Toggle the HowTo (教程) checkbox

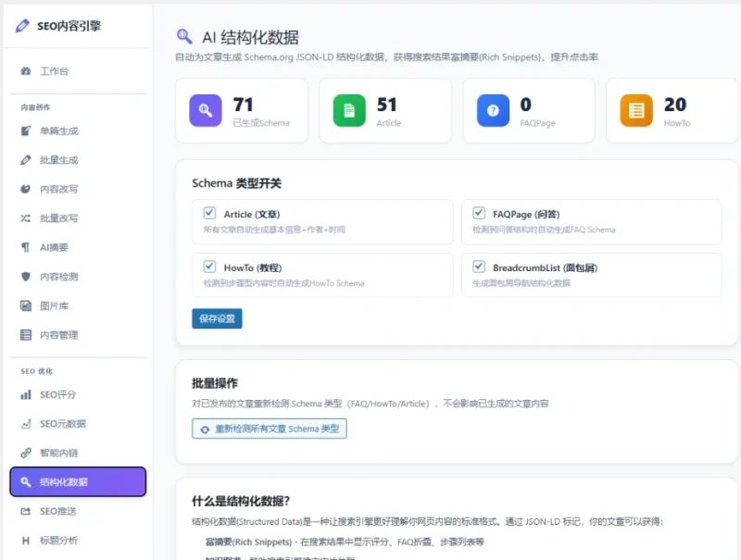(209, 267)
